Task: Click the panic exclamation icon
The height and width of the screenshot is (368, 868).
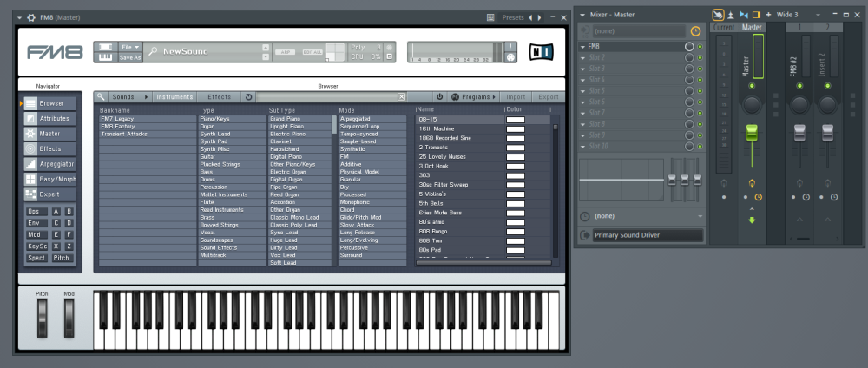Action: pyautogui.click(x=511, y=47)
